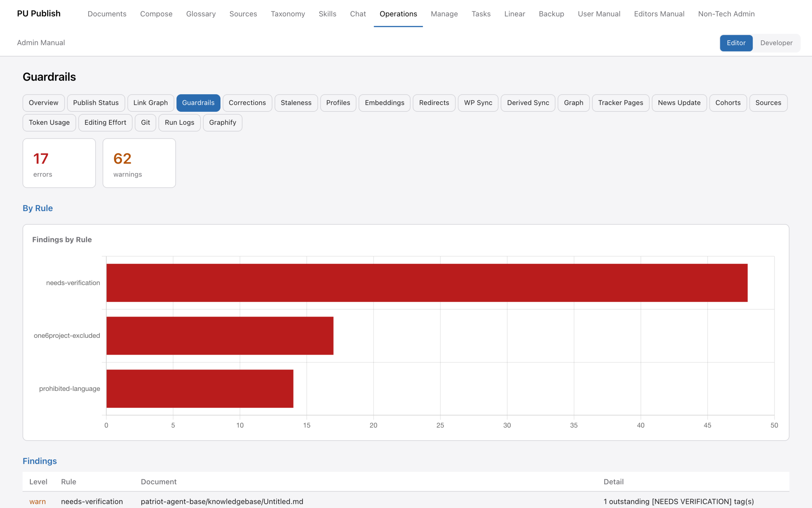The height and width of the screenshot is (508, 812).
Task: Open the Editors Manual link
Action: [x=659, y=14]
